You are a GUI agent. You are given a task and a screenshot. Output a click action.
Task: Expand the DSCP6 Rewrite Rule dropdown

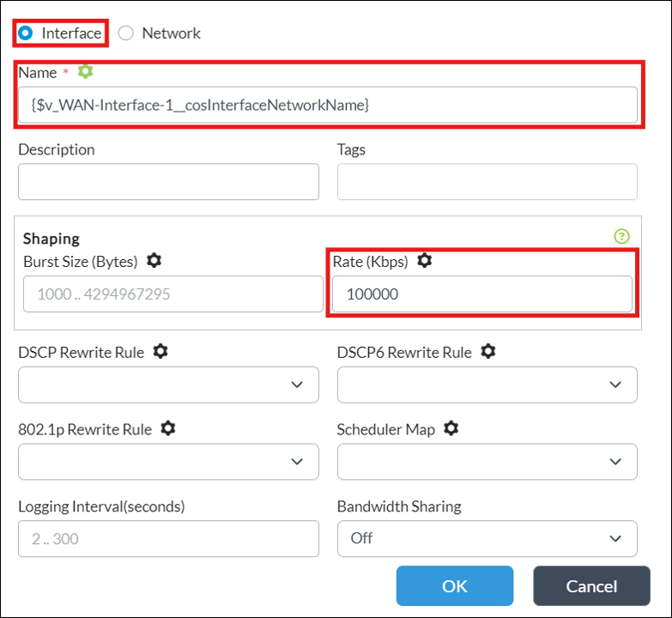pyautogui.click(x=487, y=385)
